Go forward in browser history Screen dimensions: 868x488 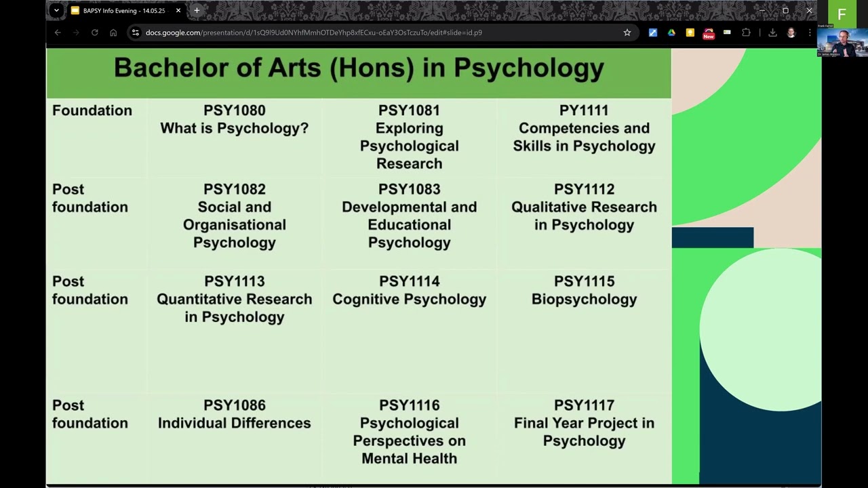click(76, 33)
